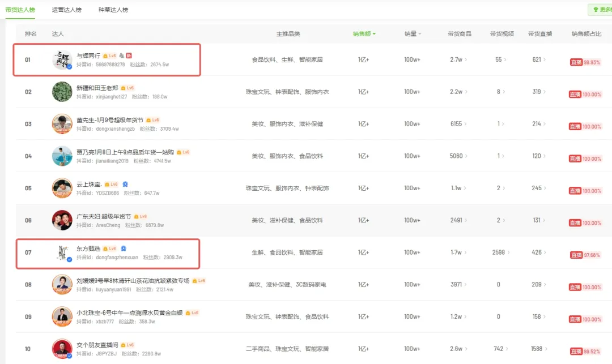The height and width of the screenshot is (364, 612).
Task: Sort by 销量 column arrow
Action: pyautogui.click(x=420, y=34)
